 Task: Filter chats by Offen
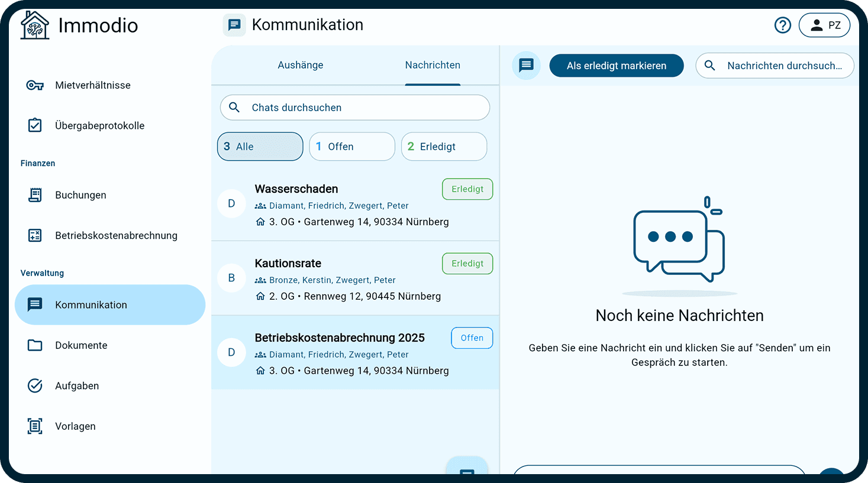click(x=352, y=147)
